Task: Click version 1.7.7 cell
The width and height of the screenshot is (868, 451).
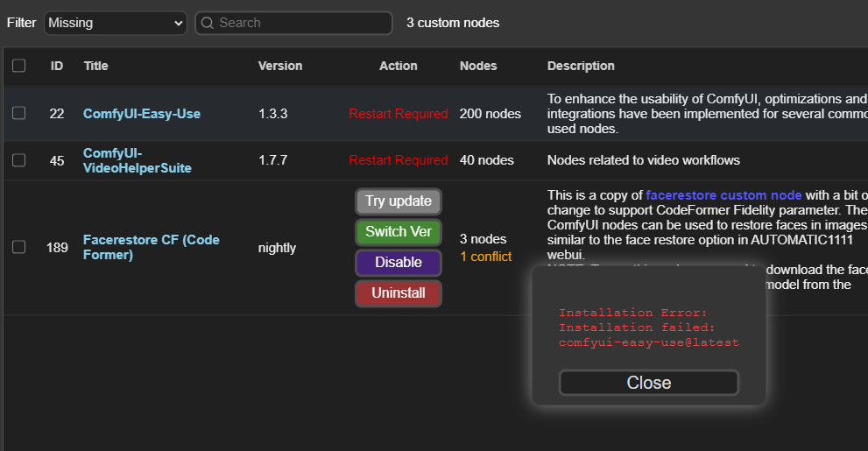Action: point(273,160)
